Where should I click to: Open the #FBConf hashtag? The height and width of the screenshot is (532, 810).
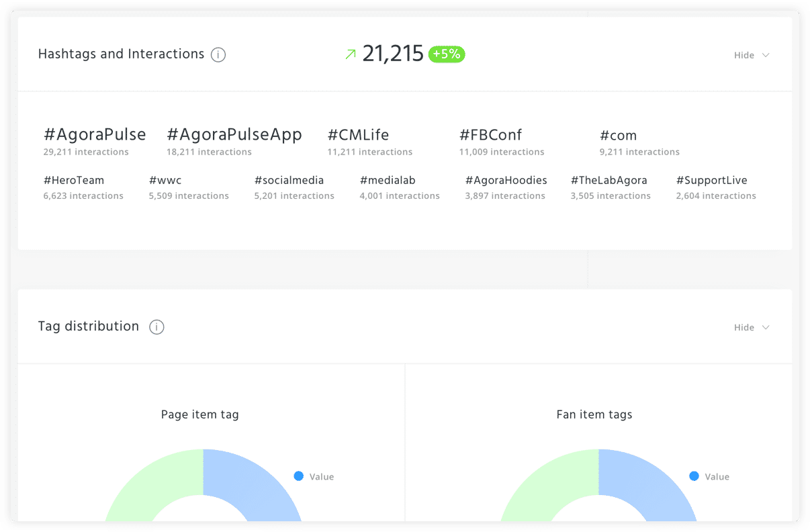click(x=490, y=135)
